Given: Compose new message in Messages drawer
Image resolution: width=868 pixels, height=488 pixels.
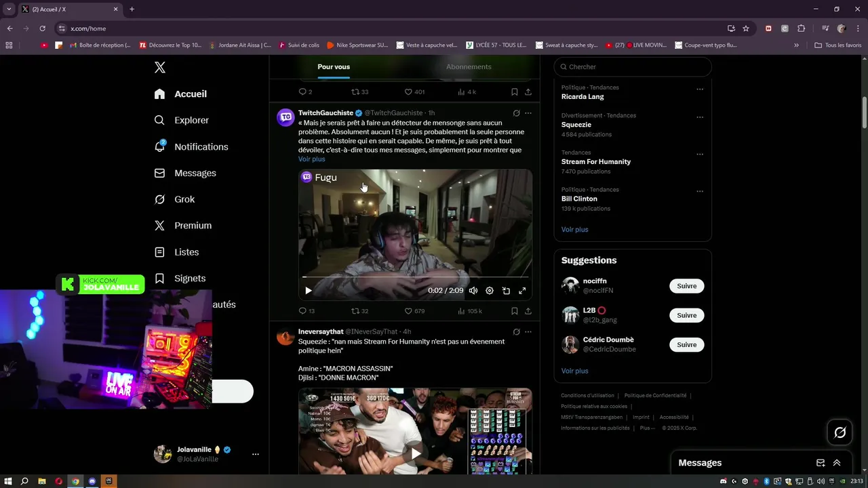Looking at the screenshot, I should click(821, 463).
